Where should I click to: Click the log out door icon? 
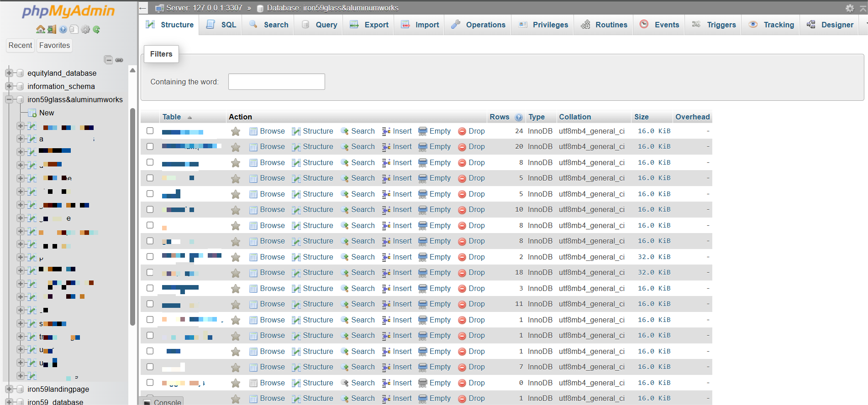(52, 29)
